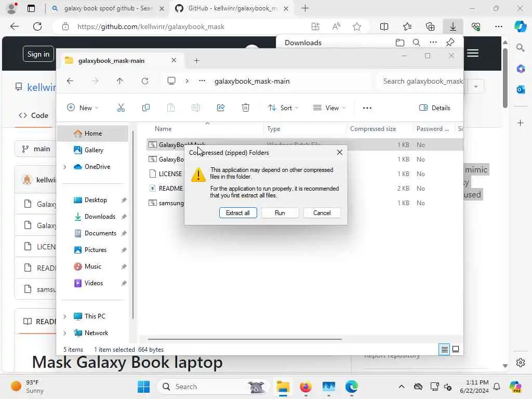Click the Search galaxybook_mask box
This screenshot has width=532, height=399.
click(421, 81)
